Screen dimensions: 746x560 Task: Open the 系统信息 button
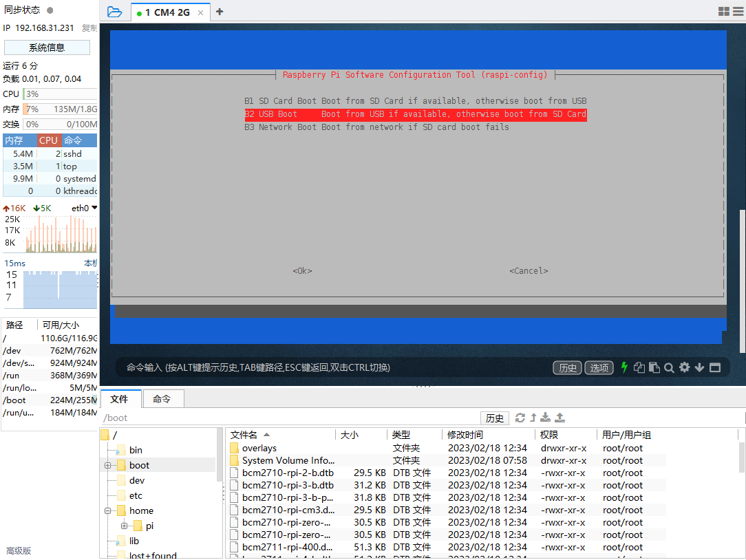tap(47, 47)
